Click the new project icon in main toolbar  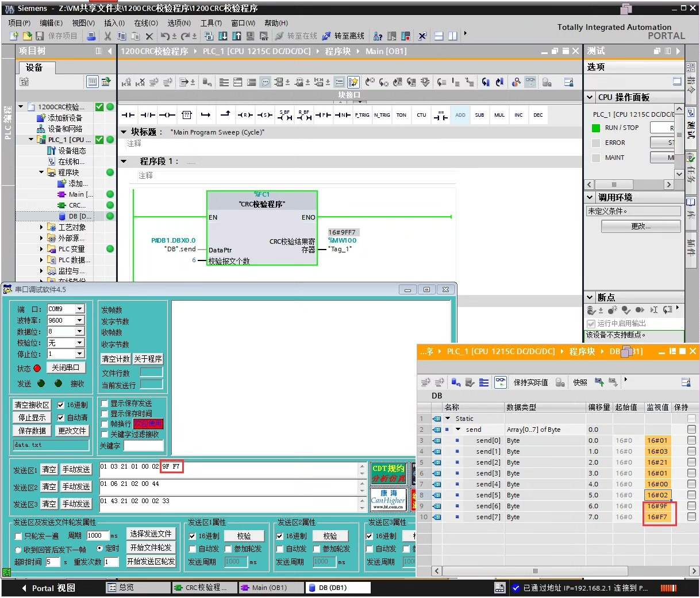[14, 36]
